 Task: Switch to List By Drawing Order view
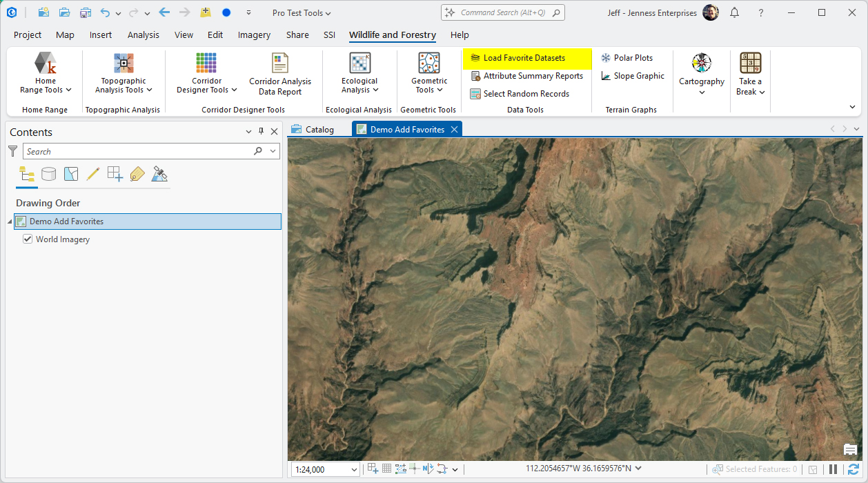tap(27, 174)
